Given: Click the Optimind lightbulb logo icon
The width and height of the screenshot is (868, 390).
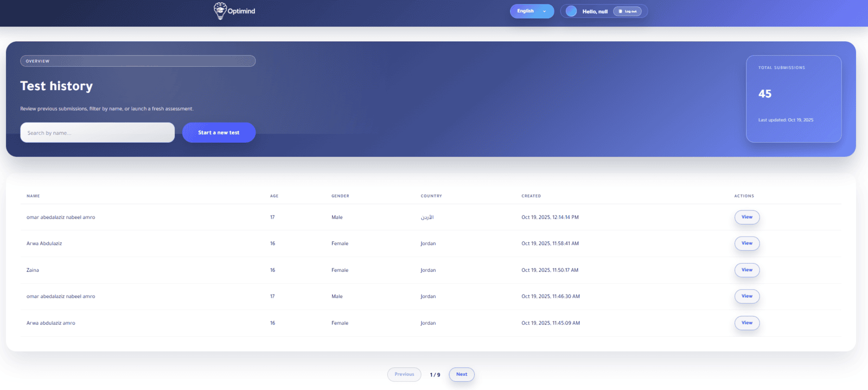Looking at the screenshot, I should [x=220, y=10].
